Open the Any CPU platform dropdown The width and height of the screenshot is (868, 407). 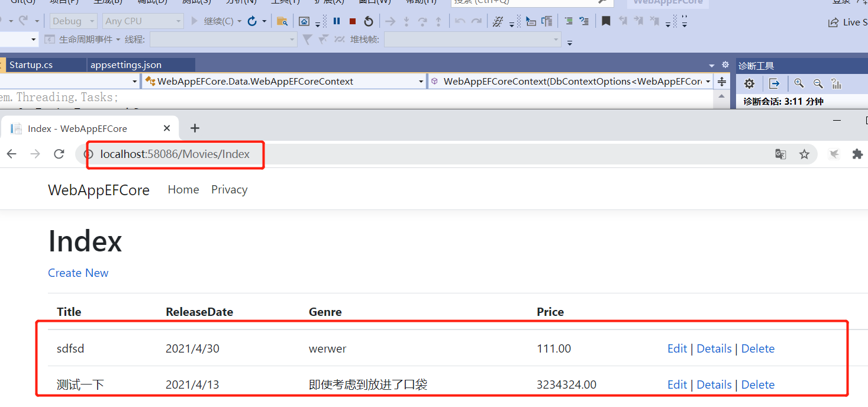(143, 21)
